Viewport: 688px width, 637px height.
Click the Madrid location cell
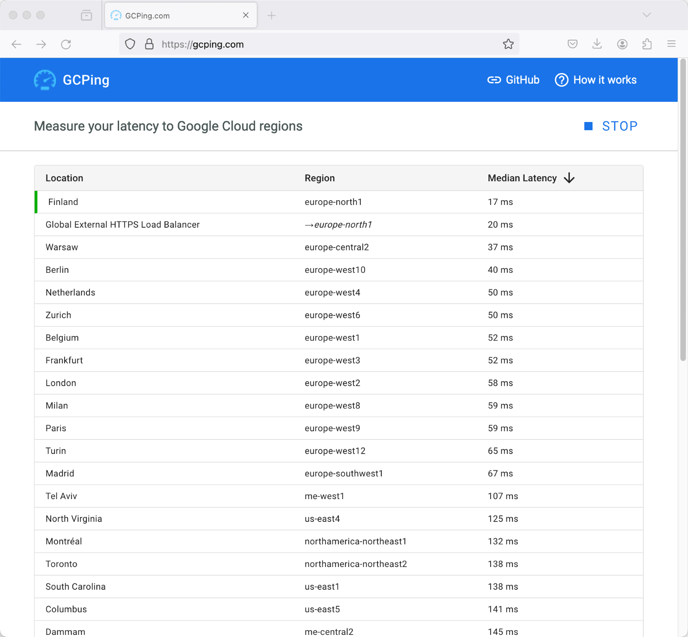coord(60,473)
